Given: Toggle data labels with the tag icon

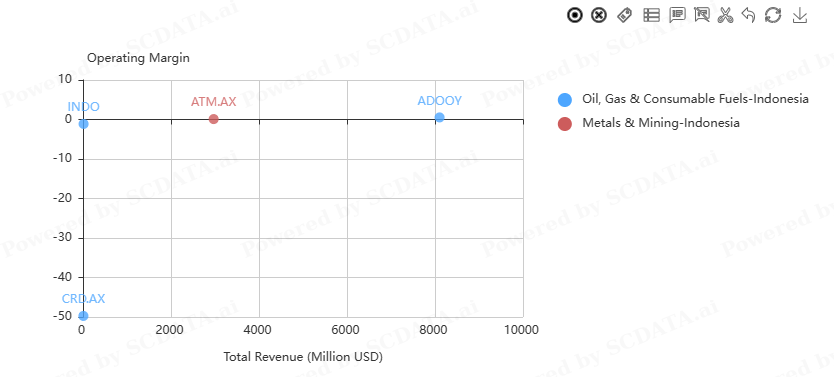Looking at the screenshot, I should (624, 15).
